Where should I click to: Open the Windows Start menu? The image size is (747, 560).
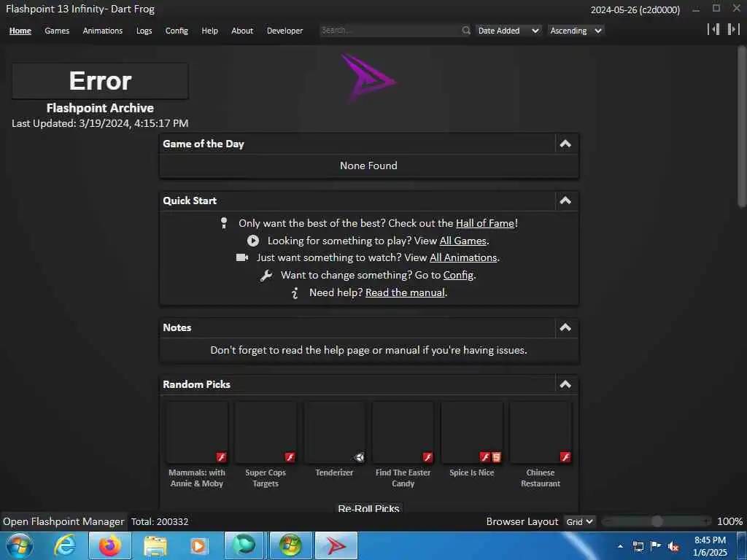point(20,545)
